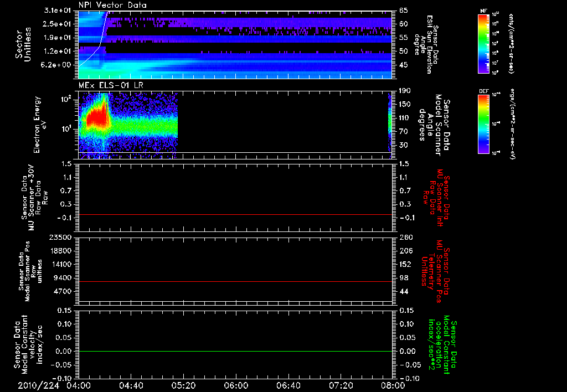This screenshot has height=392, width=567.
Task: Click the "Electron Energy eV" axis label
Action: coord(40,125)
